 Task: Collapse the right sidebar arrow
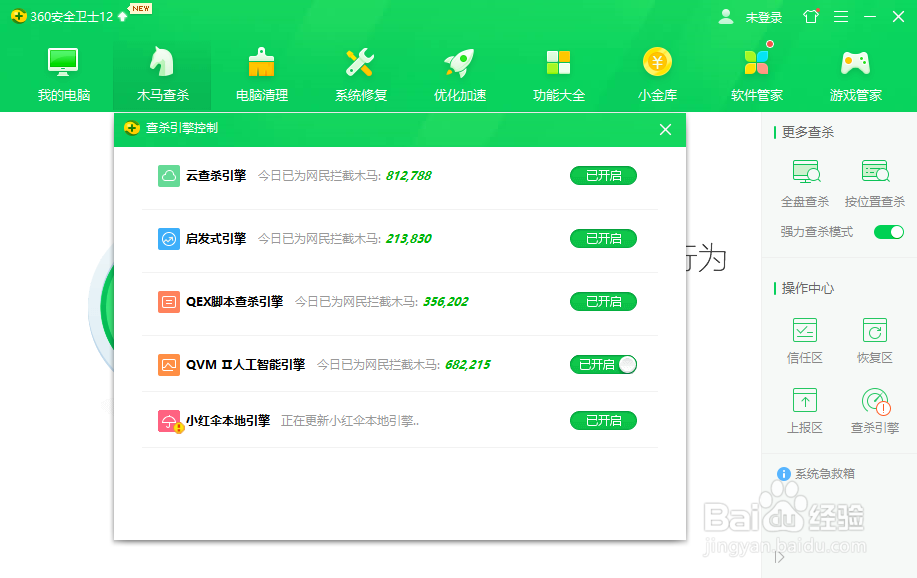pyautogui.click(x=779, y=557)
